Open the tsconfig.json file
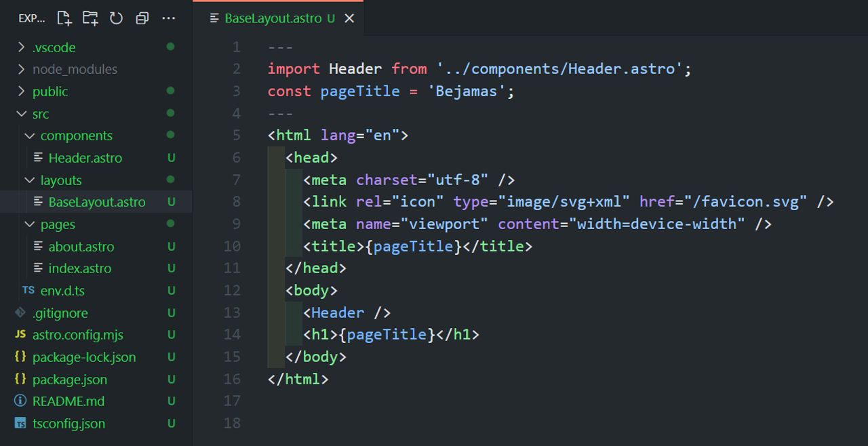868x446 pixels. pos(70,423)
